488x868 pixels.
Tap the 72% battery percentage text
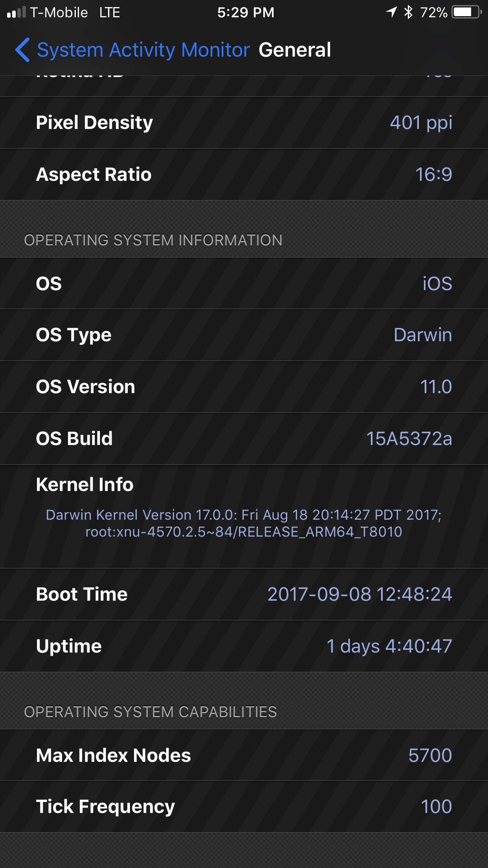(x=433, y=13)
